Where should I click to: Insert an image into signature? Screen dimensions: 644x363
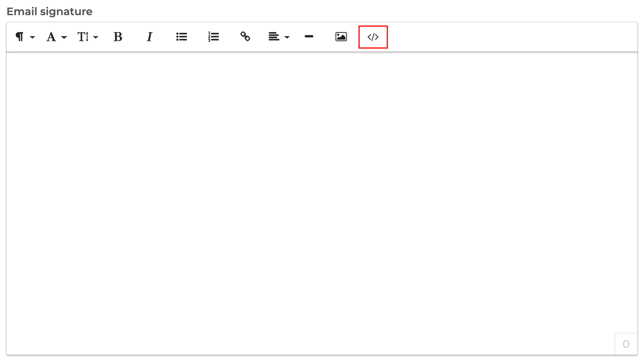coord(341,37)
